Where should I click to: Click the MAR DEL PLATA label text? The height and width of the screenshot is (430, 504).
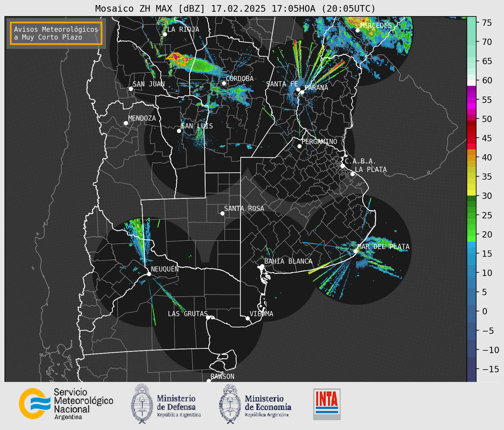coord(383,247)
